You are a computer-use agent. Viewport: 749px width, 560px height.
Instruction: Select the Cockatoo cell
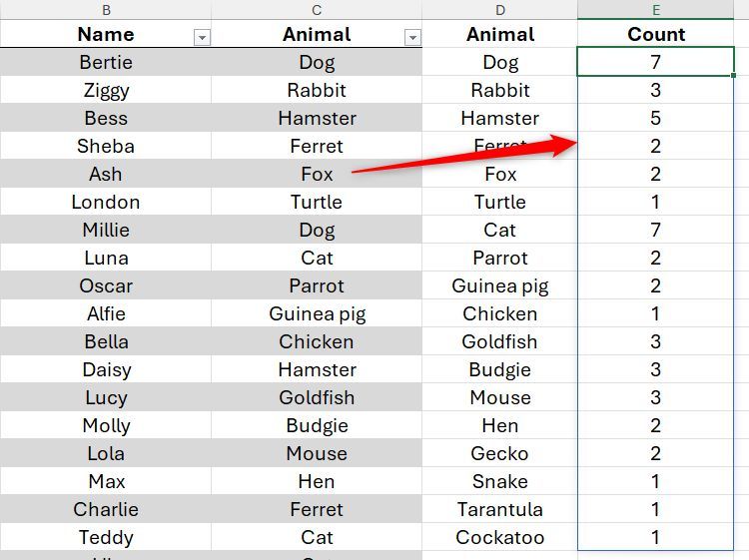click(x=500, y=537)
